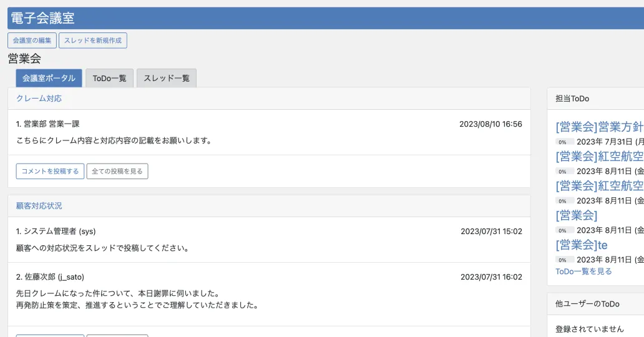Create a new thread with スレッドを新規作成

(93, 41)
